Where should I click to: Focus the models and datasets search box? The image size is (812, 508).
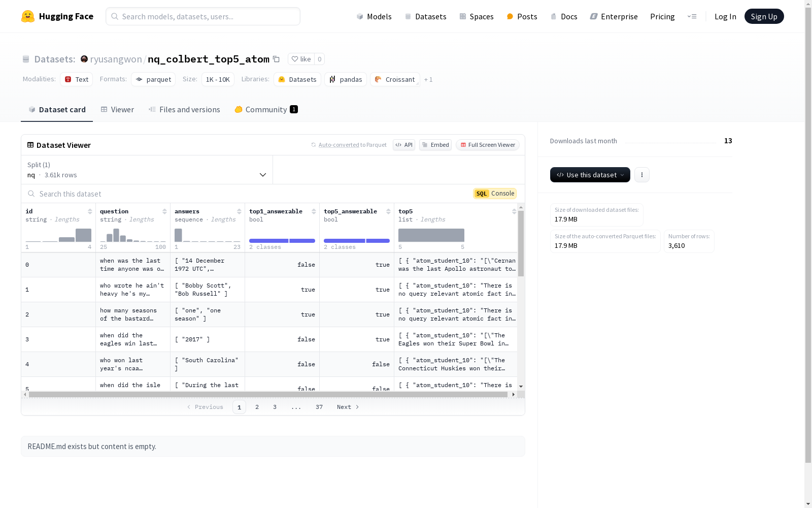click(203, 16)
